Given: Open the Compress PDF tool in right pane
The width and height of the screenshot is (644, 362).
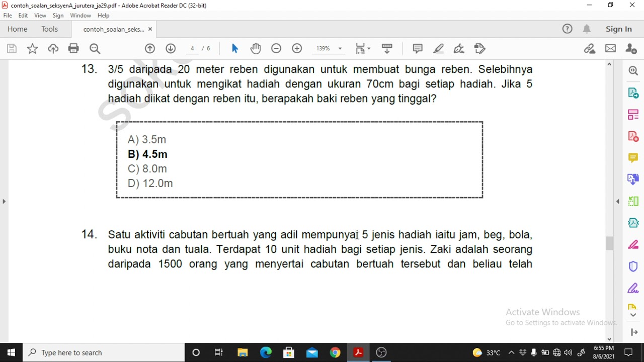Looking at the screenshot, I should click(x=633, y=223).
